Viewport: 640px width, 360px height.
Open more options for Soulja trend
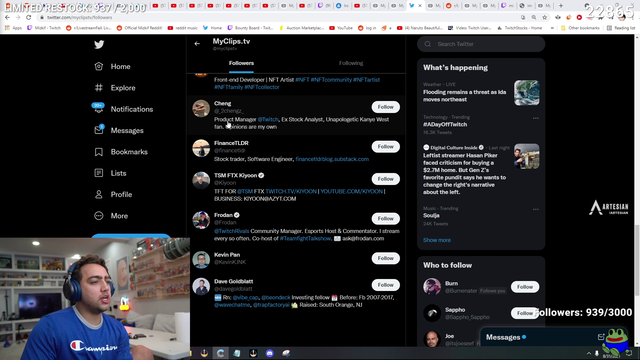click(x=536, y=209)
